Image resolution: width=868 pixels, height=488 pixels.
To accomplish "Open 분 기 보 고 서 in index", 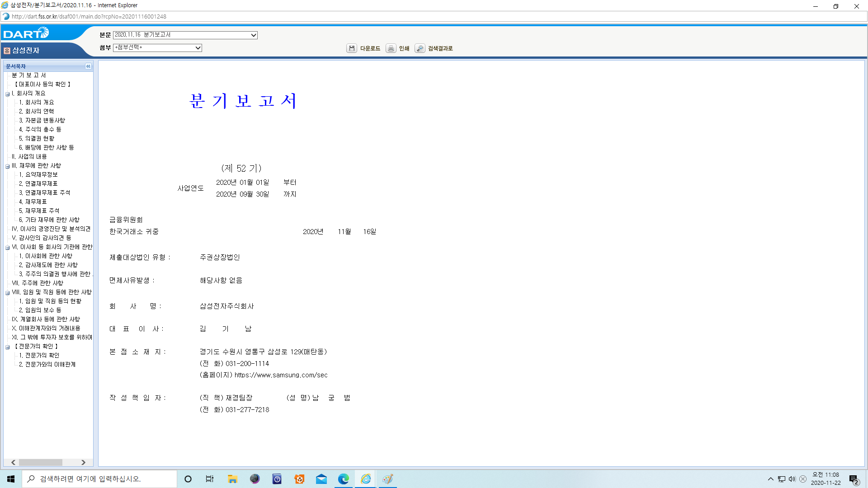I will click(x=28, y=75).
